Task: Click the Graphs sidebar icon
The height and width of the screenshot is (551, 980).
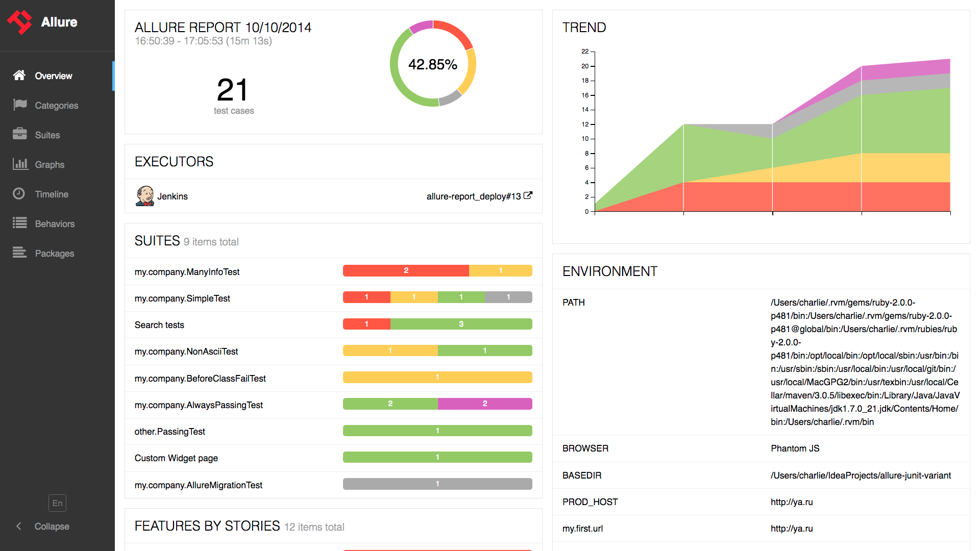Action: coord(20,164)
